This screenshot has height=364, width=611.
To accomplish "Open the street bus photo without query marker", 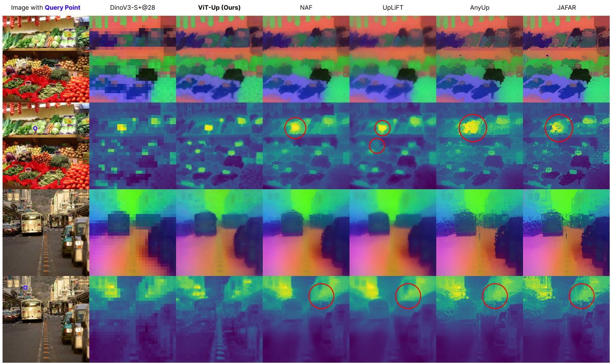I will click(46, 233).
